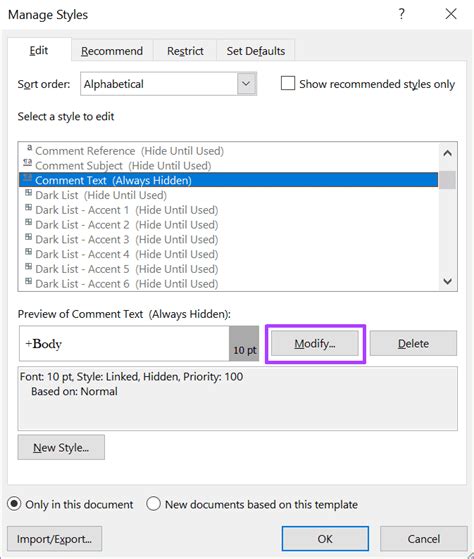Click table icon beside Dark List - Accent 5
474x559 pixels.
tap(28, 266)
